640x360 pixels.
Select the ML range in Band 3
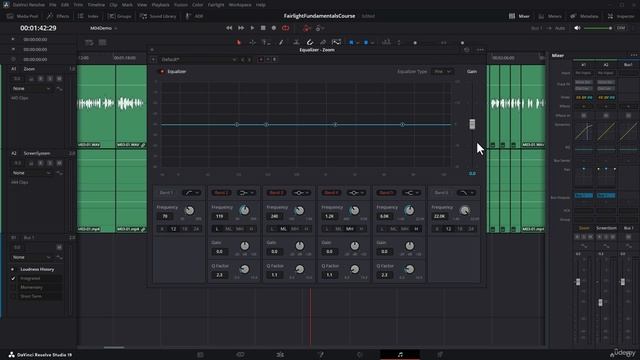(x=283, y=229)
